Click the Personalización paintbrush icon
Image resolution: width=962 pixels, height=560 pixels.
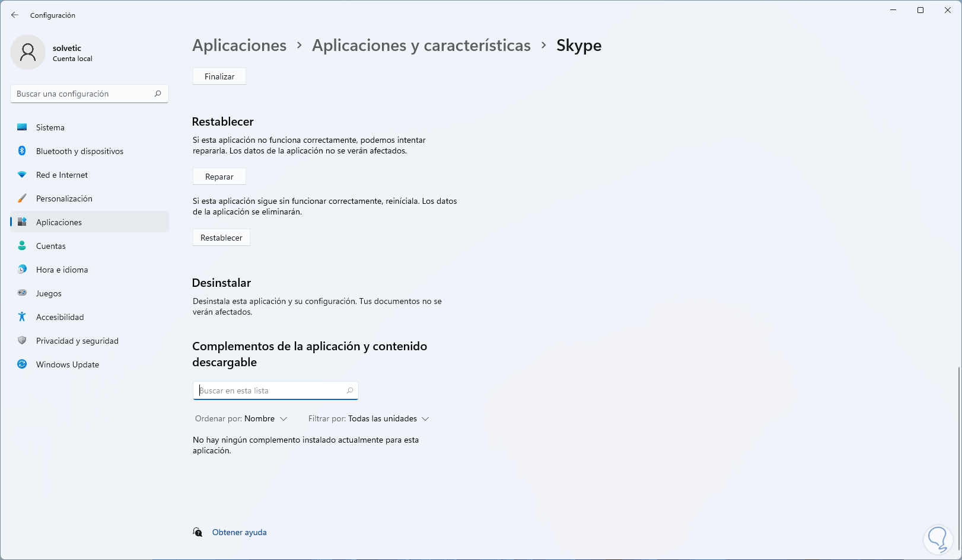pos(22,199)
